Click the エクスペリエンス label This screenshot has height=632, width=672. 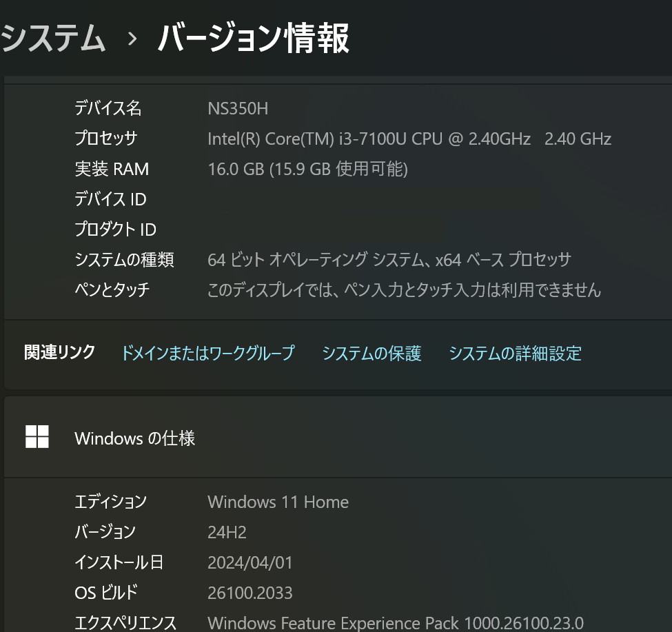pos(125,622)
